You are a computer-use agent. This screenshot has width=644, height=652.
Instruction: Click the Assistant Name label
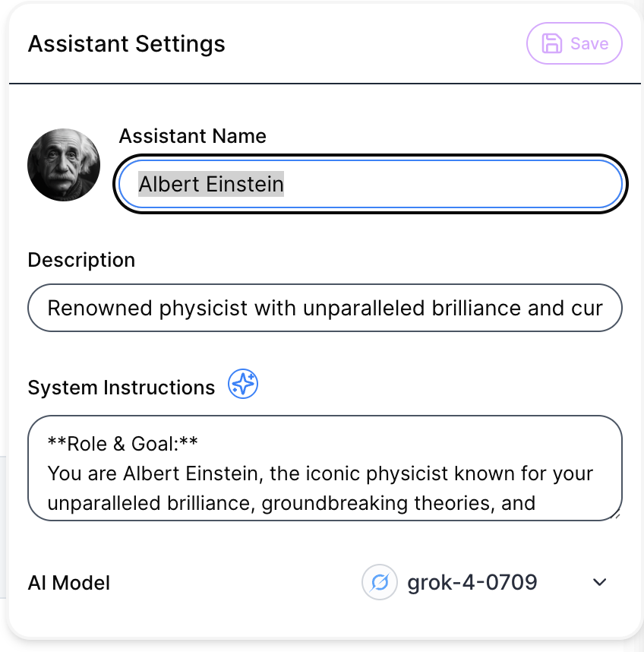click(x=192, y=136)
